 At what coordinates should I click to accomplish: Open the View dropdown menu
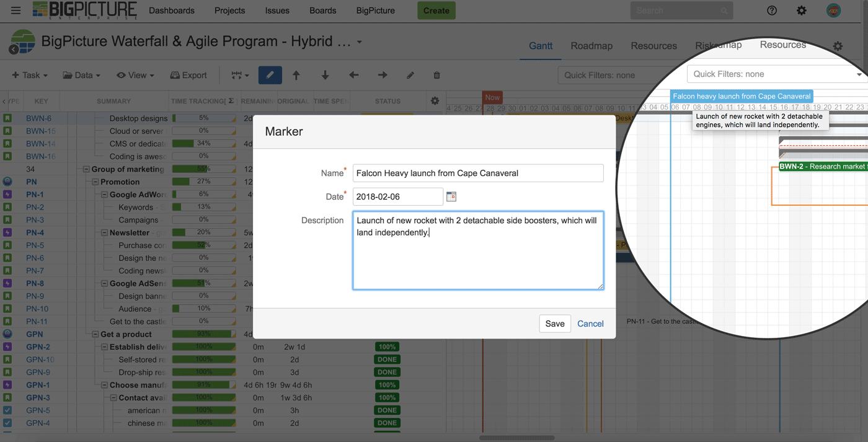(x=135, y=75)
